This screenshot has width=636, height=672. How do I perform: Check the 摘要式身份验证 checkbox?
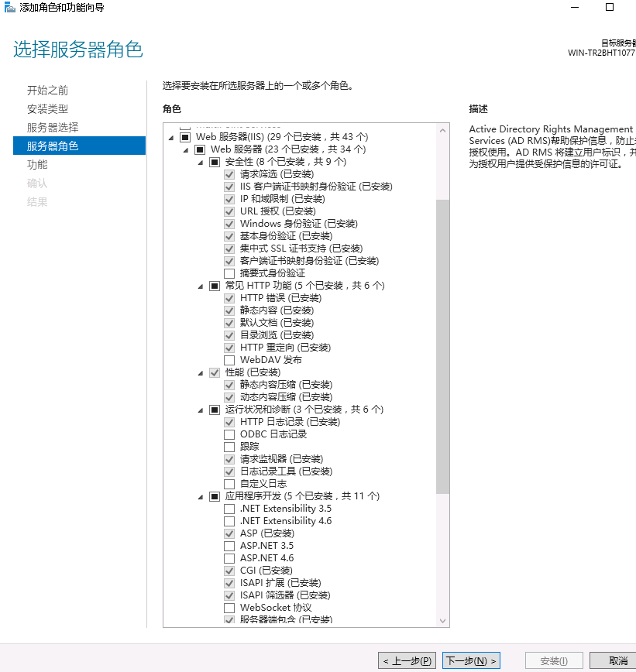click(229, 273)
